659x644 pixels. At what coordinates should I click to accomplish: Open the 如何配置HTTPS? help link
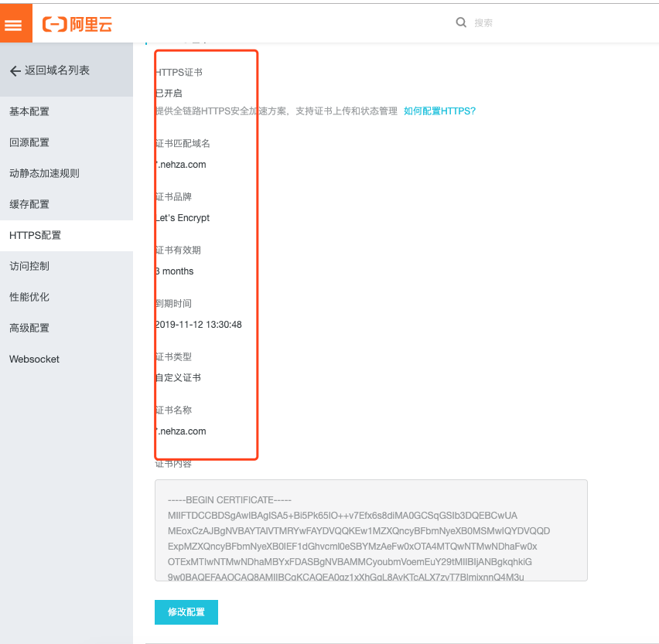pyautogui.click(x=439, y=111)
